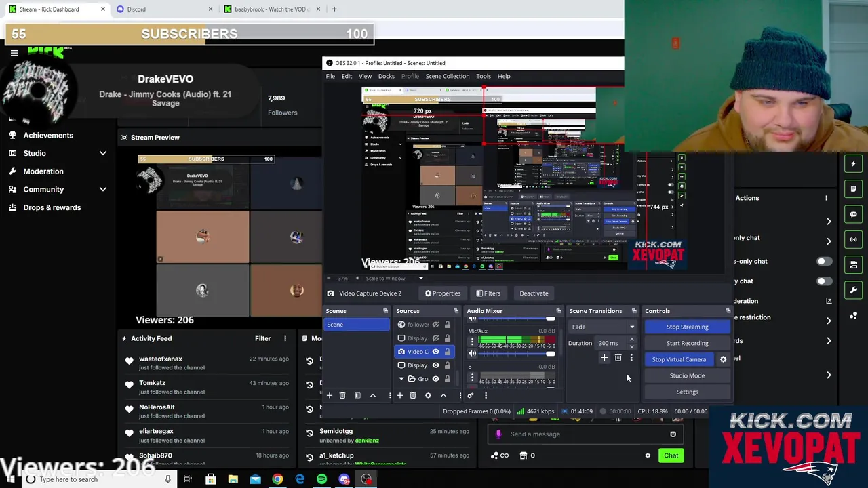Open Mic/Aux channel three-dot options
The width and height of the screenshot is (868, 488).
click(472, 342)
